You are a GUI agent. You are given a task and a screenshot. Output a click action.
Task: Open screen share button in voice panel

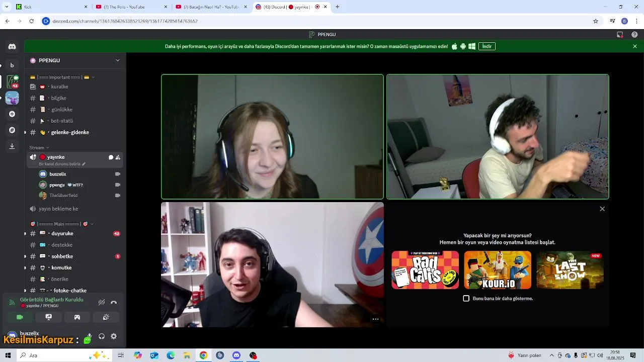48,317
